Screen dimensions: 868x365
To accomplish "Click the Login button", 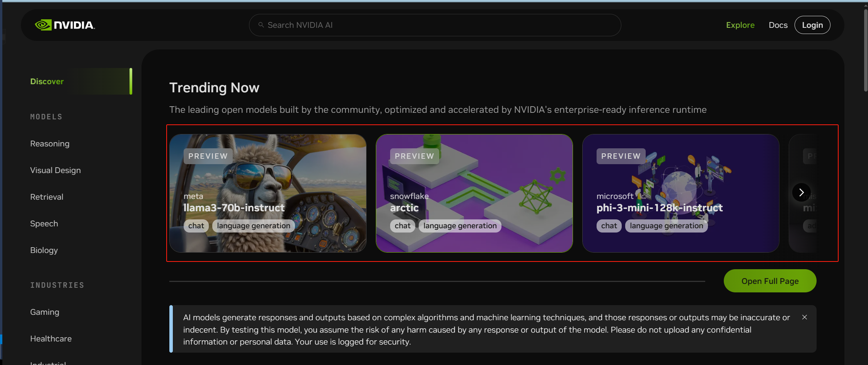I will (812, 25).
